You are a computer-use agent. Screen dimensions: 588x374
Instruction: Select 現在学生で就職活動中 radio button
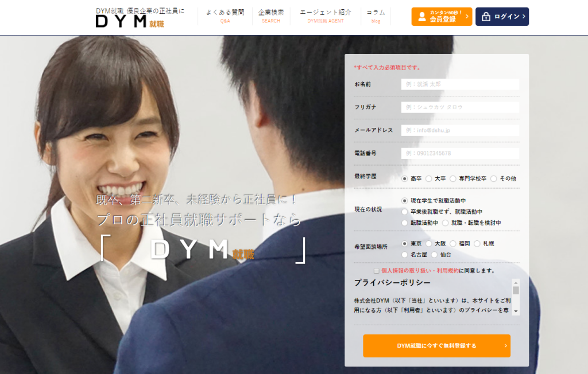[404, 201]
